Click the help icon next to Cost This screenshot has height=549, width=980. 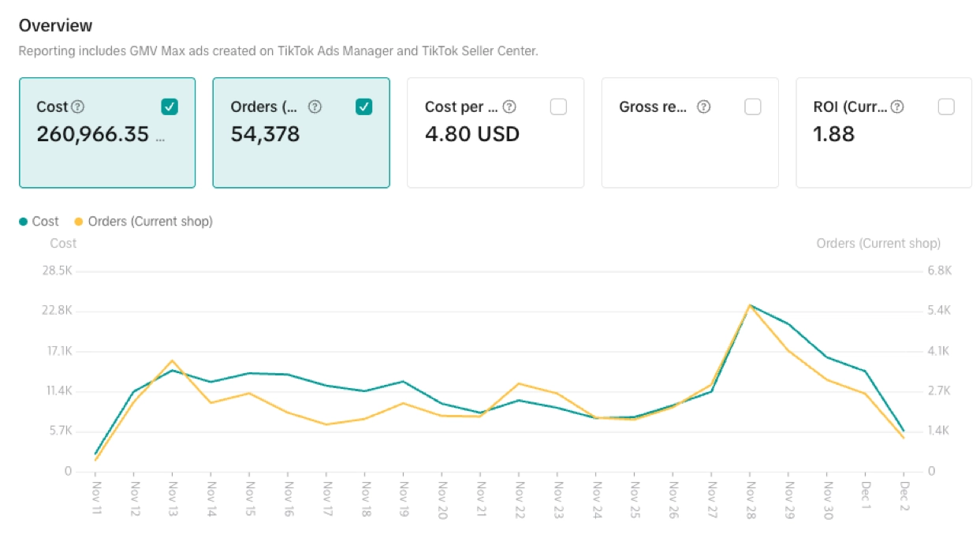(78, 107)
